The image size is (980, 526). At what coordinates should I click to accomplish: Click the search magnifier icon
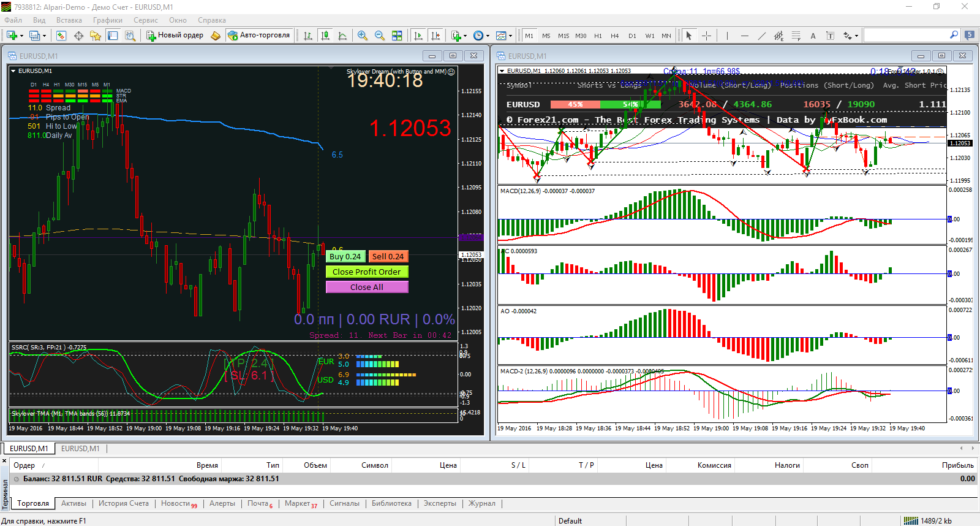tap(954, 35)
